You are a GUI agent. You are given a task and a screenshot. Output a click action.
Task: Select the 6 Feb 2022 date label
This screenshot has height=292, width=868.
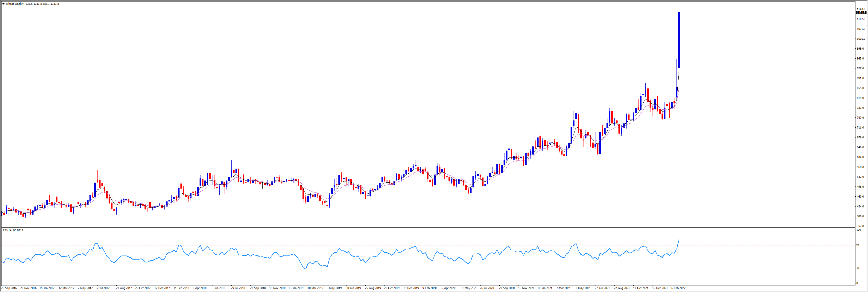pos(678,288)
